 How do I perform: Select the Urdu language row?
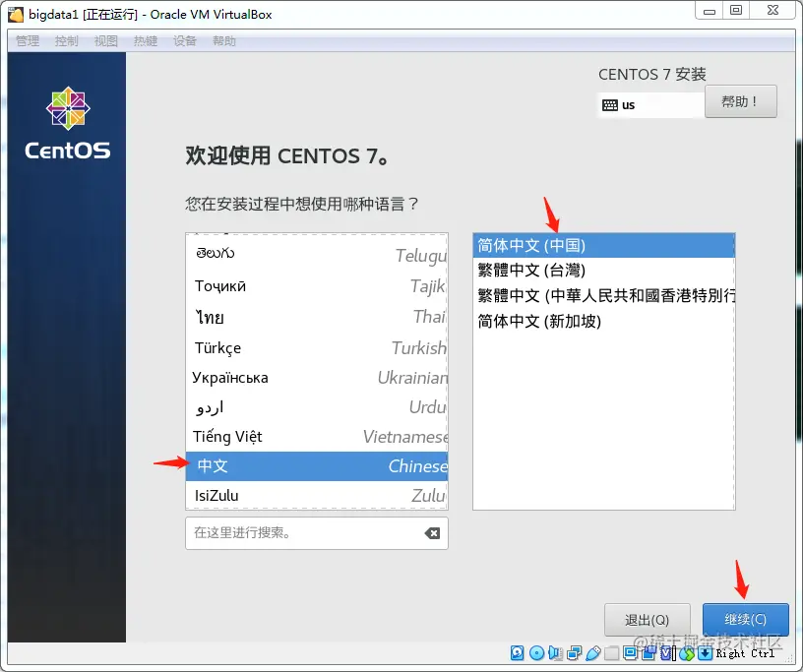click(x=317, y=407)
